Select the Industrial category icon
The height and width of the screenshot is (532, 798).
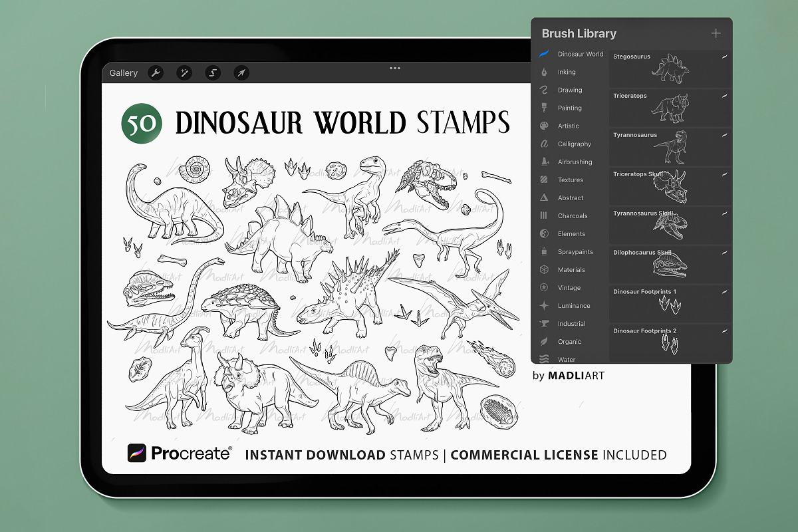(x=544, y=323)
